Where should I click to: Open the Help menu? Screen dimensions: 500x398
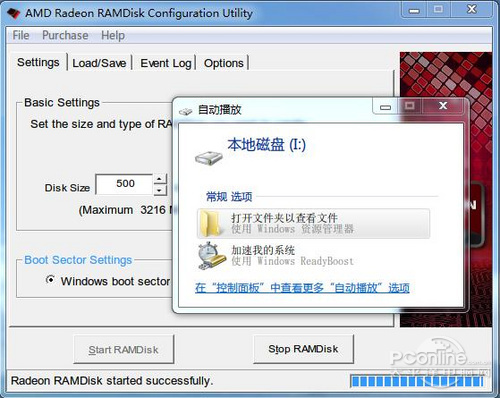coord(113,35)
